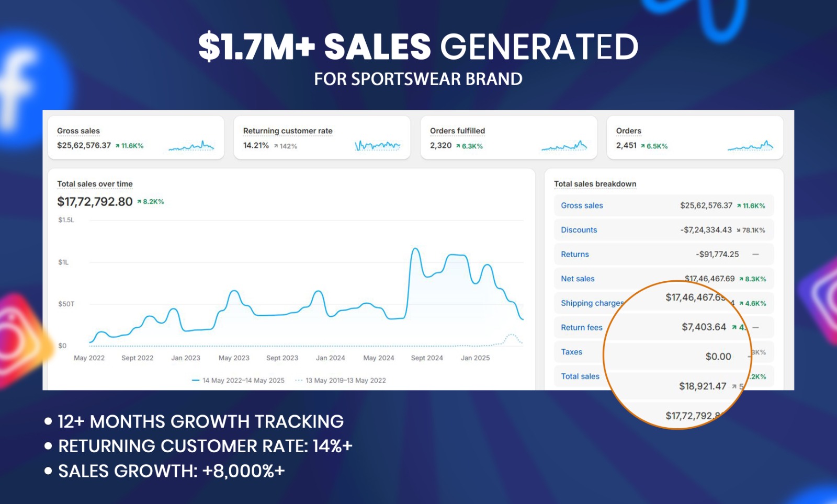Click the 'Sept 2022' x-axis label
The image size is (837, 504).
[138, 358]
